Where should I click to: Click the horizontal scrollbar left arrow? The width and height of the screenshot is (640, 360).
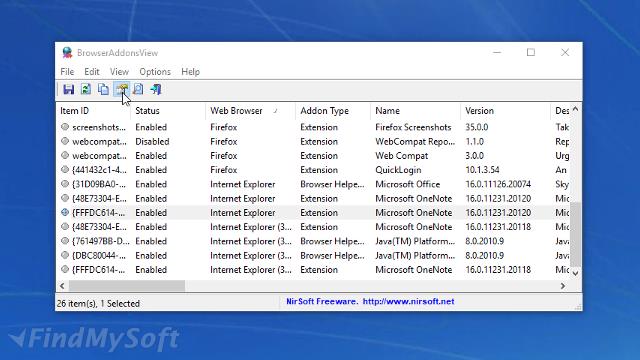tap(62, 286)
